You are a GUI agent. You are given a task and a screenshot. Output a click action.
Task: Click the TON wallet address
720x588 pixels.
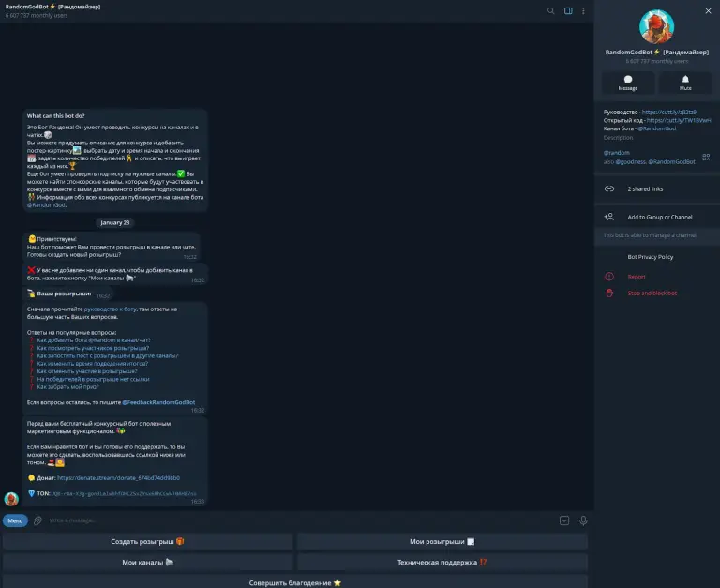124,494
